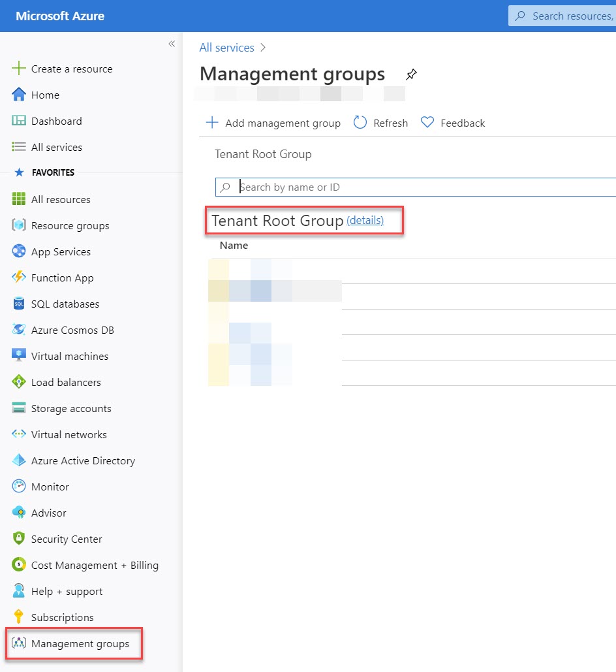The width and height of the screenshot is (616, 672).
Task: Refresh the management groups list
Action: 380,123
